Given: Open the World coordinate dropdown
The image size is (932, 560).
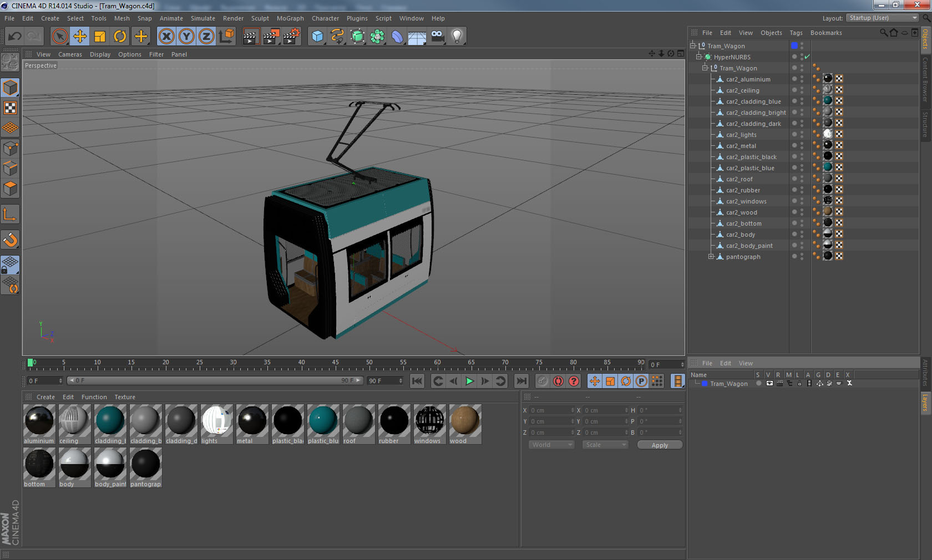Looking at the screenshot, I should click(551, 445).
